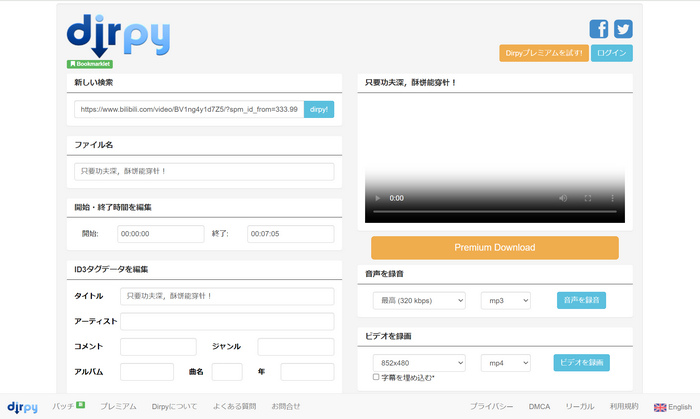Open the Legal footer link

click(x=579, y=407)
